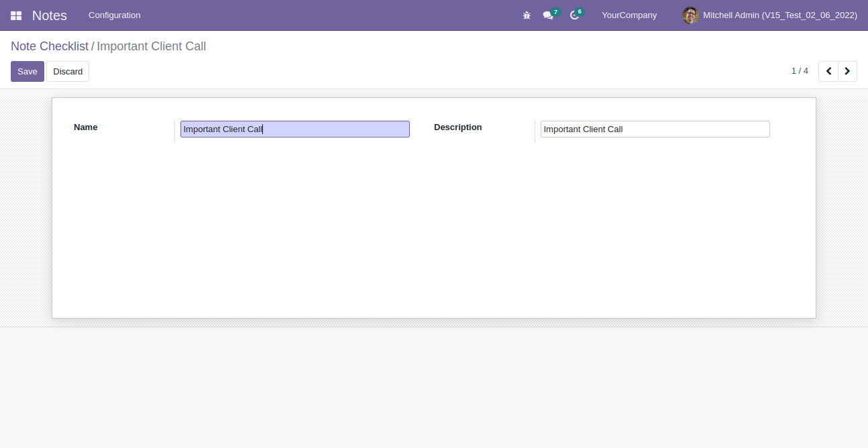Discard changes to the record
Viewport: 868px width, 448px height.
coord(68,72)
